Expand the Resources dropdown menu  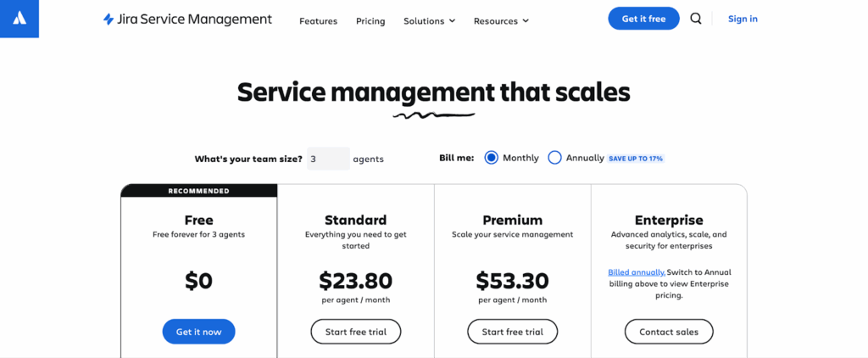pyautogui.click(x=501, y=20)
